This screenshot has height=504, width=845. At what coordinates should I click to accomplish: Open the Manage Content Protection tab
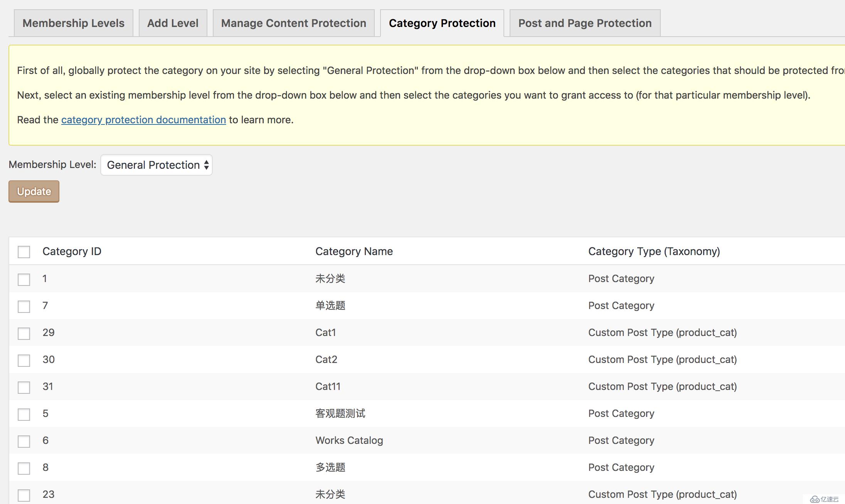point(293,24)
